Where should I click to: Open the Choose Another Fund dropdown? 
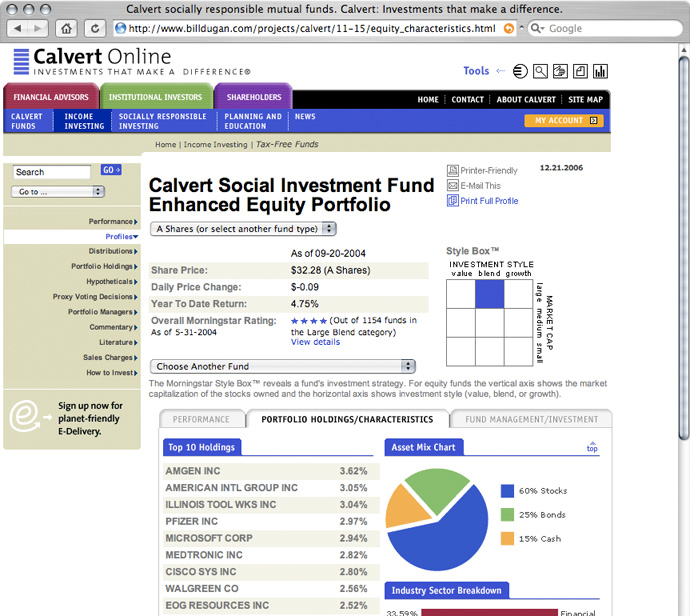[283, 366]
